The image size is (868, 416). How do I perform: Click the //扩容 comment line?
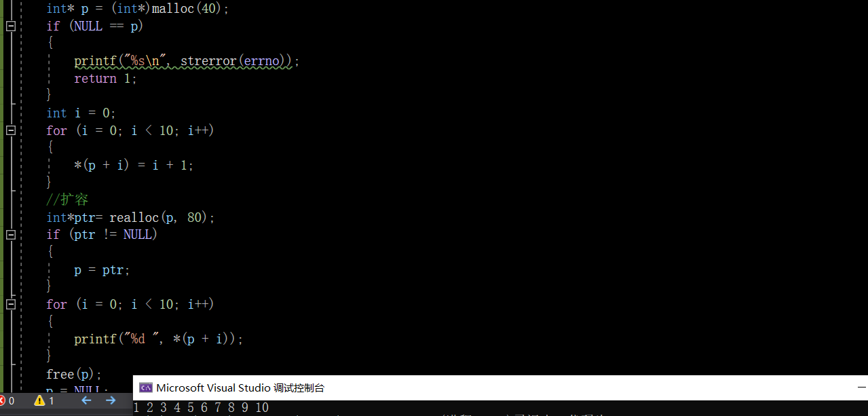coord(67,200)
